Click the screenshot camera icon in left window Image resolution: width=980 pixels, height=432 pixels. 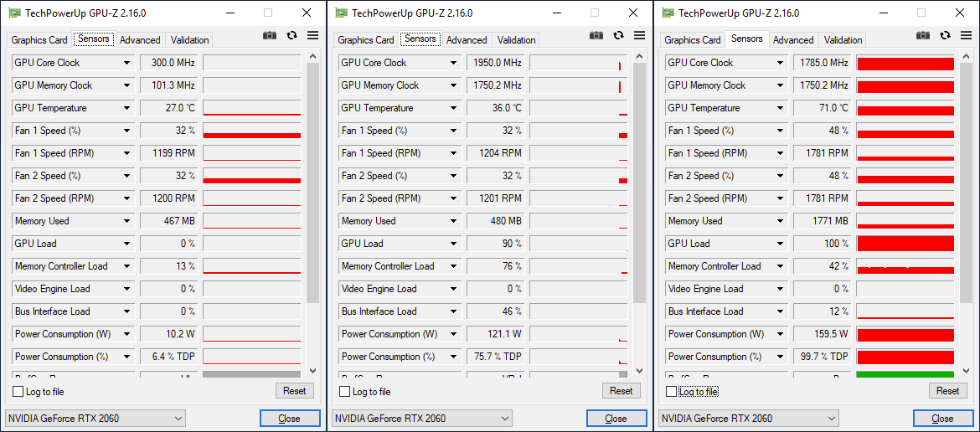(269, 35)
